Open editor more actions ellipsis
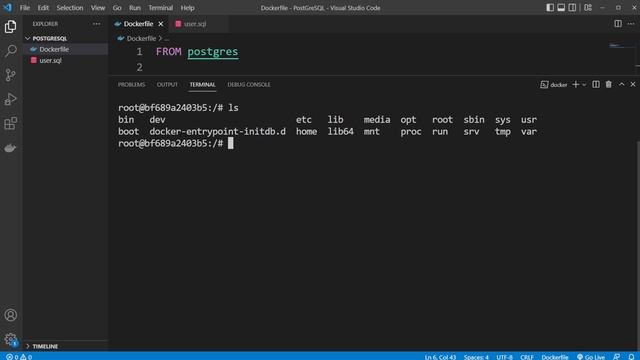Screen dimensions: 640x360 [631, 24]
